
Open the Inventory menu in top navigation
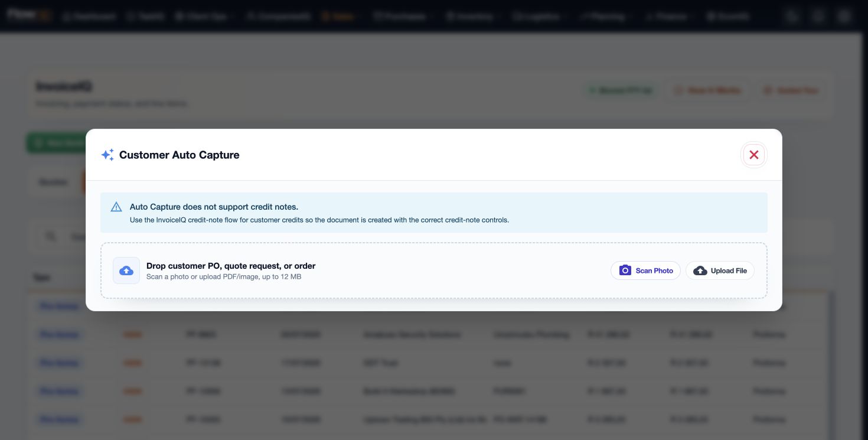point(472,17)
